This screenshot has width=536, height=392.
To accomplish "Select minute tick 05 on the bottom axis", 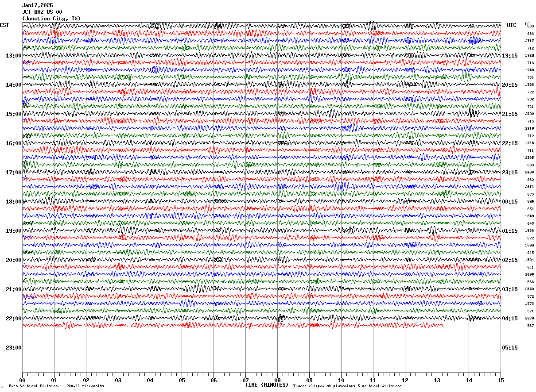I will pos(182,380).
